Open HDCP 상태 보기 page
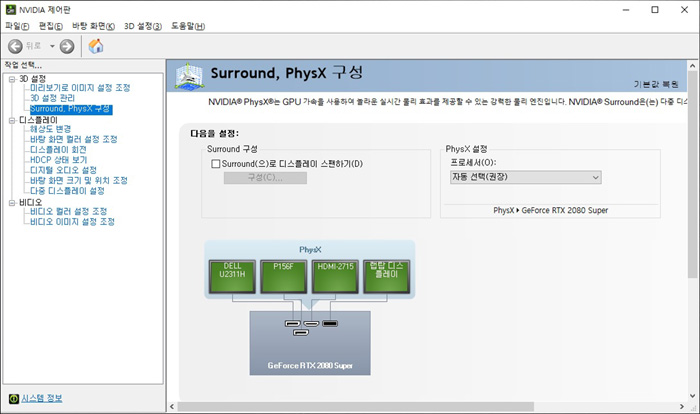Screen dimensions: 700x414 click(58, 160)
